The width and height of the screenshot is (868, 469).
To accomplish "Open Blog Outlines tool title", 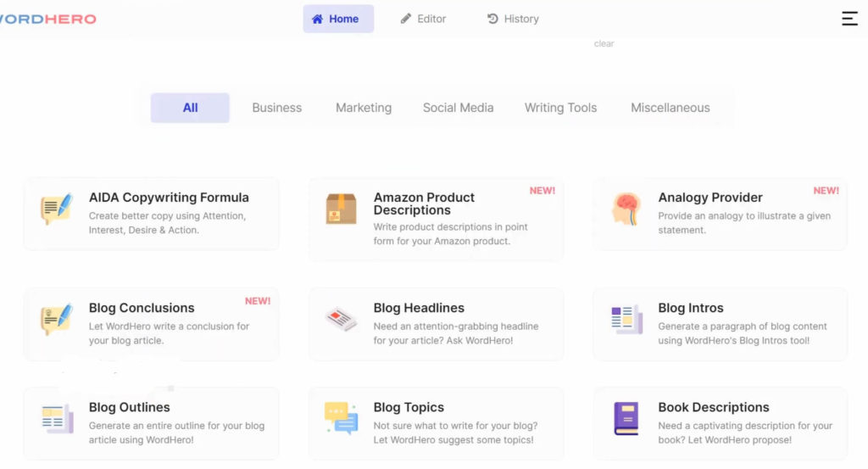I will (x=130, y=407).
